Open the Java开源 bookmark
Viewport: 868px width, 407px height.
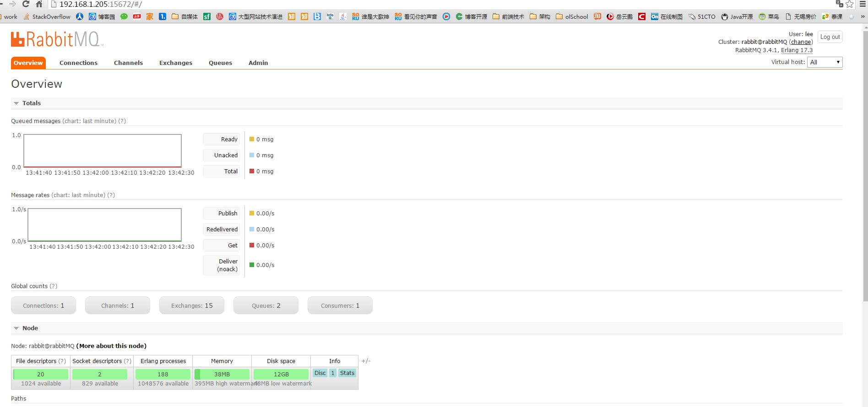[x=737, y=16]
